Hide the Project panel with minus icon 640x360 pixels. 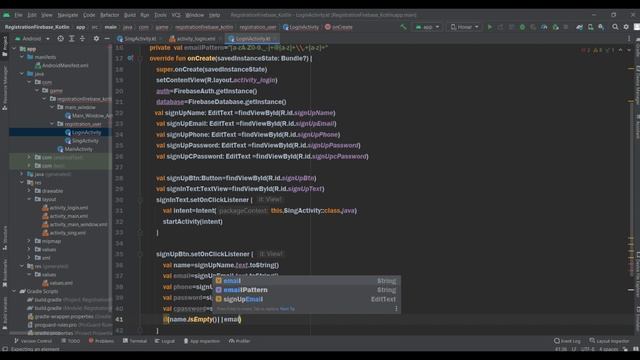pyautogui.click(x=107, y=38)
